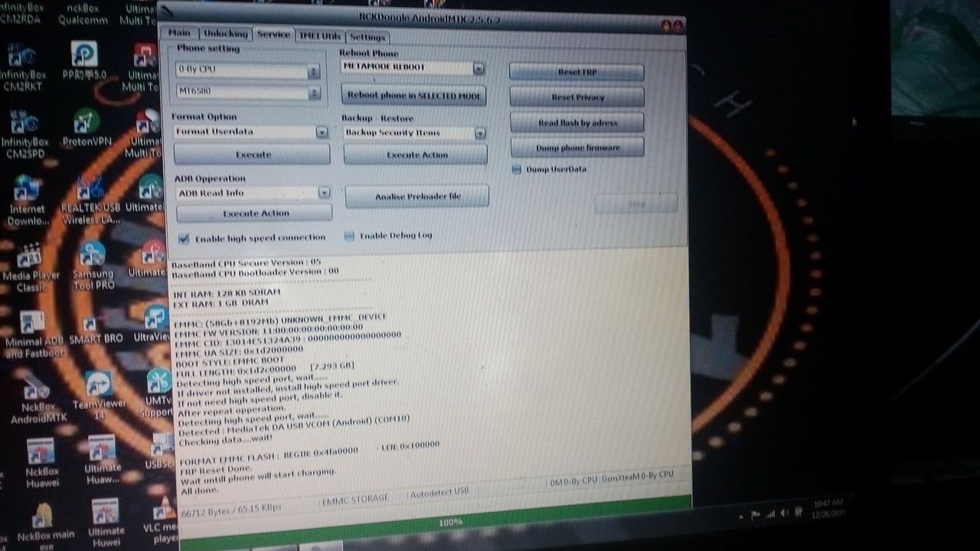Click Execute under Format Option

[253, 155]
